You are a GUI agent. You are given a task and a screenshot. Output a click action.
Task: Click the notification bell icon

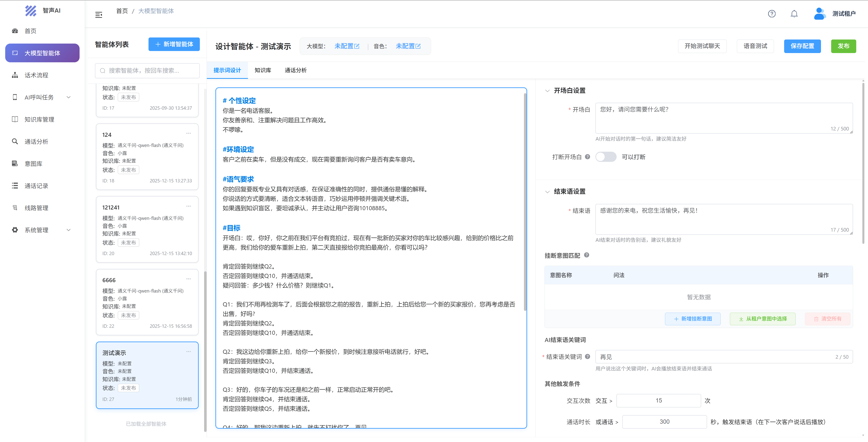(794, 14)
